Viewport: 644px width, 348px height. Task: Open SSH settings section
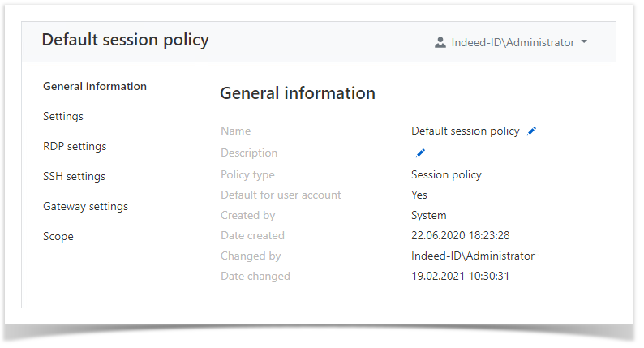click(74, 177)
